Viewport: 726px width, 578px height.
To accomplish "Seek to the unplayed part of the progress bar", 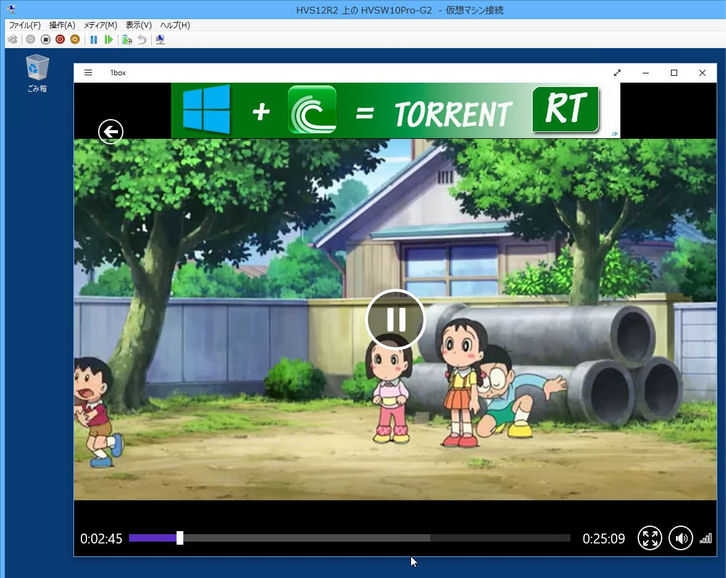I will point(376,538).
